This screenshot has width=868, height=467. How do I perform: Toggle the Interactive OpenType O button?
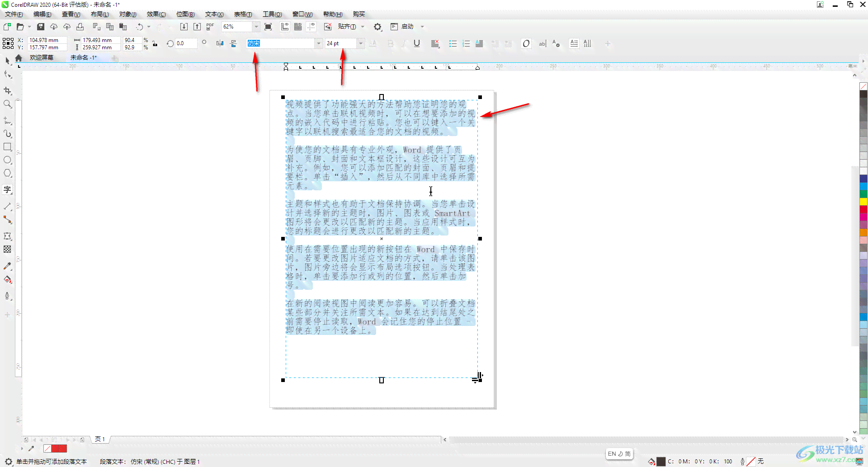tap(526, 43)
